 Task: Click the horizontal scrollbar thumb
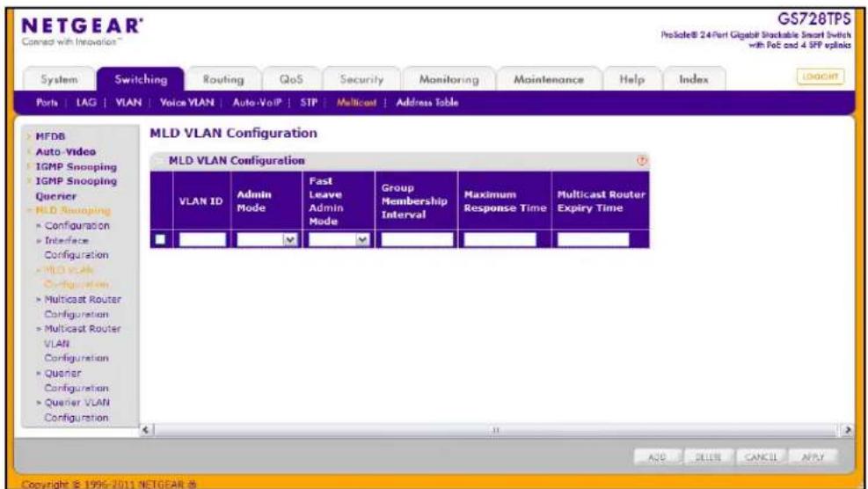coord(495,430)
